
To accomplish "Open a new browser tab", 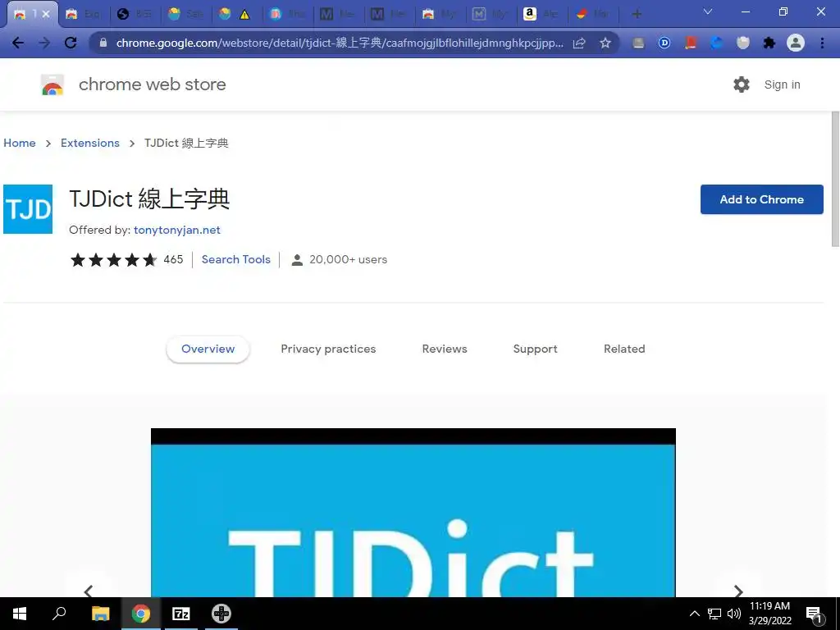I will 637,14.
